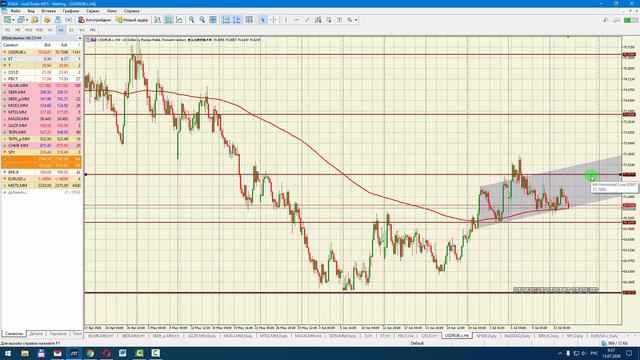Select USDRUB.c row in Market Watch

[x=41, y=52]
